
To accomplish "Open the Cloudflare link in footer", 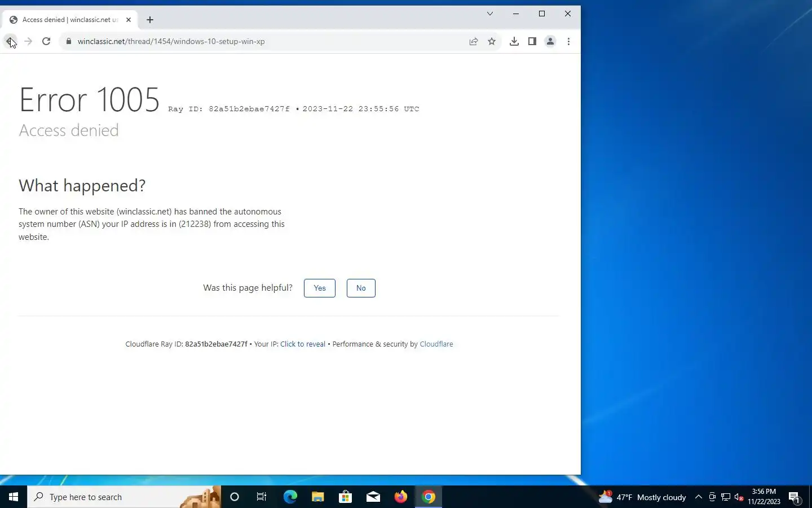I will (436, 344).
